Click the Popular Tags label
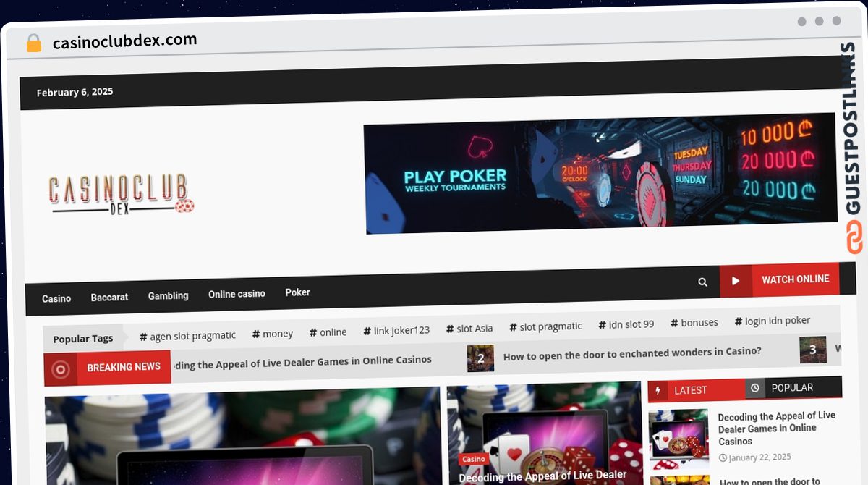This screenshot has height=485, width=868. (x=83, y=339)
